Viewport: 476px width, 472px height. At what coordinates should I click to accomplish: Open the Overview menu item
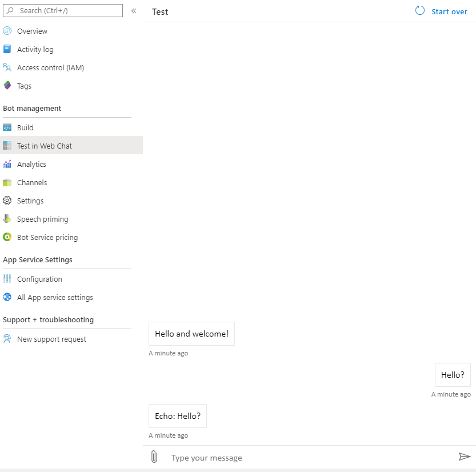tap(32, 31)
